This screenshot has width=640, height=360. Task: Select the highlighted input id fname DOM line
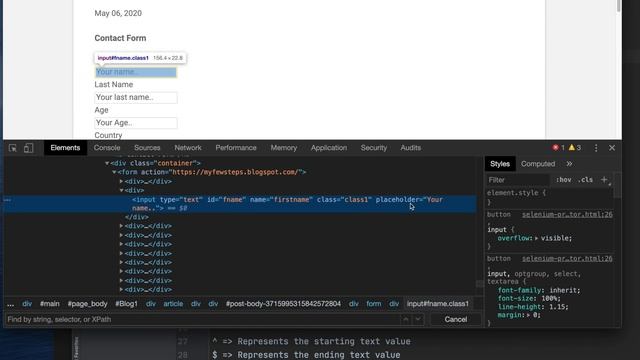coord(240,204)
